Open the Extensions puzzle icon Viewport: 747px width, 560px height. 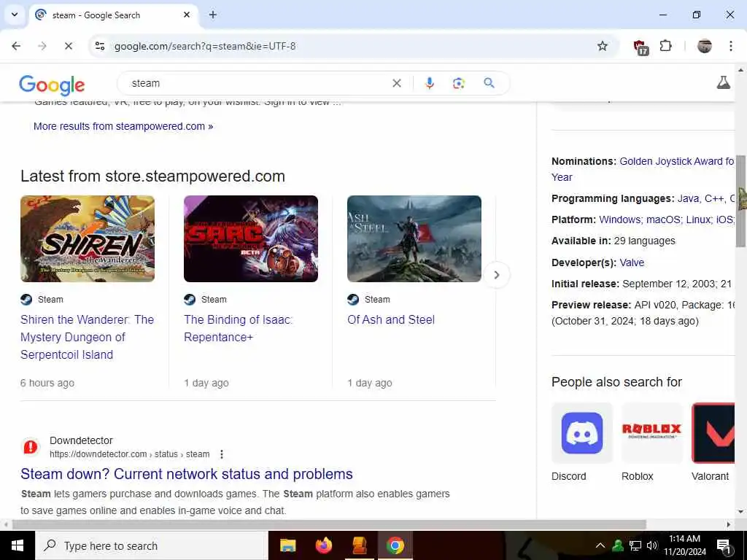point(665,46)
